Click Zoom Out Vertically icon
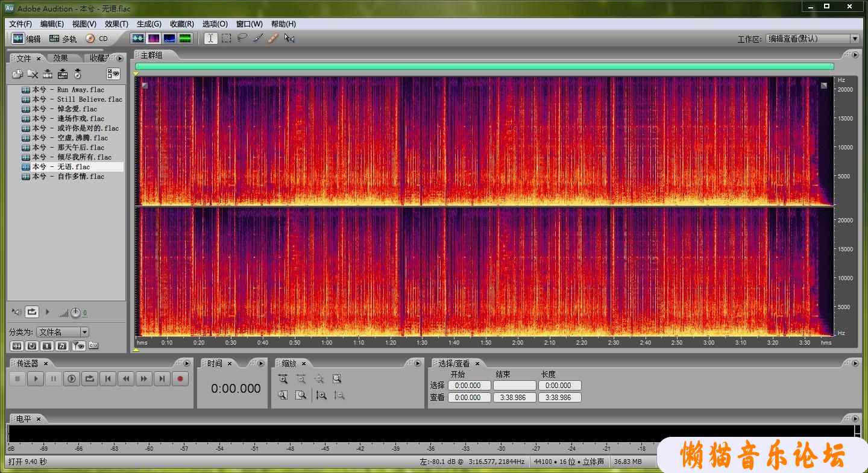868x473 pixels. [x=339, y=395]
